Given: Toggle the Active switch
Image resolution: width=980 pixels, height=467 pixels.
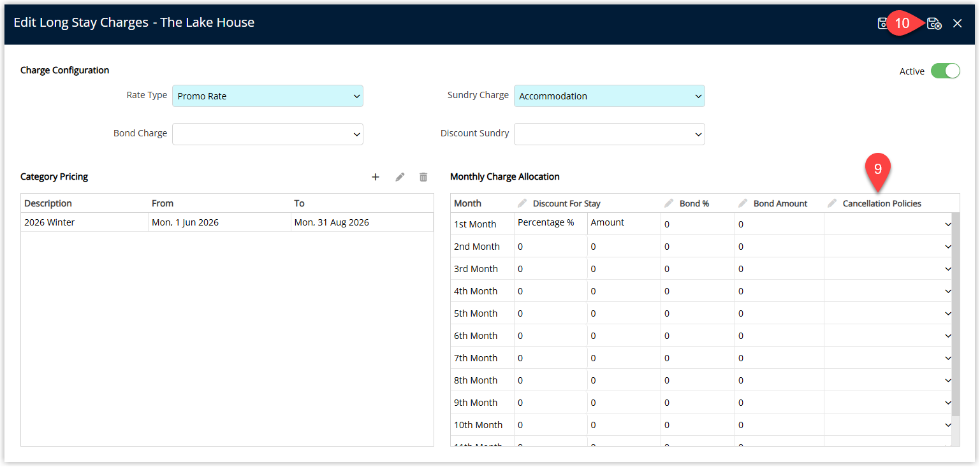Looking at the screenshot, I should (x=945, y=71).
